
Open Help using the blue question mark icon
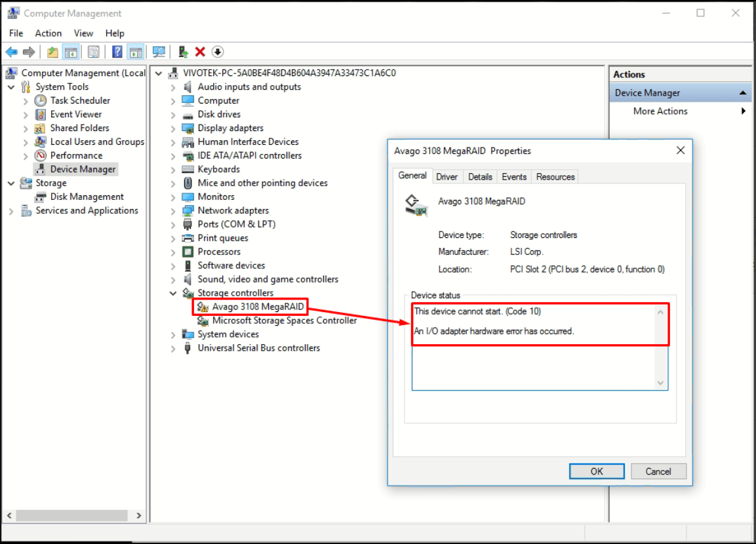pyautogui.click(x=117, y=52)
